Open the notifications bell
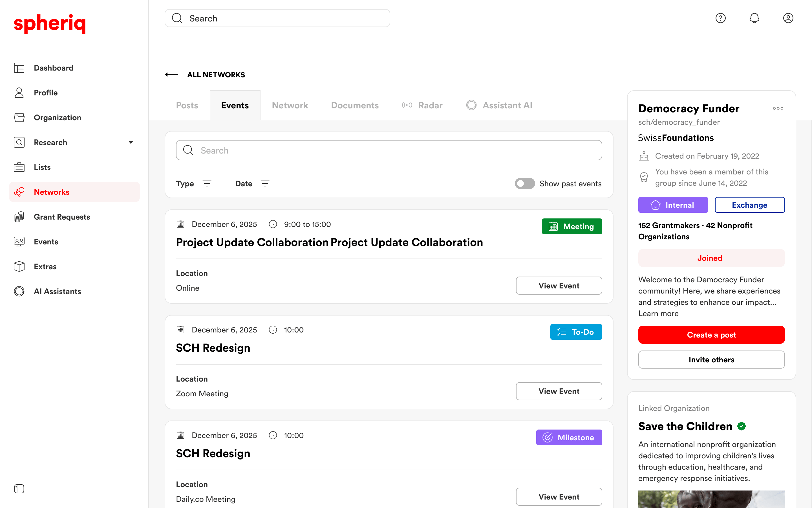This screenshot has width=812, height=508. [754, 18]
